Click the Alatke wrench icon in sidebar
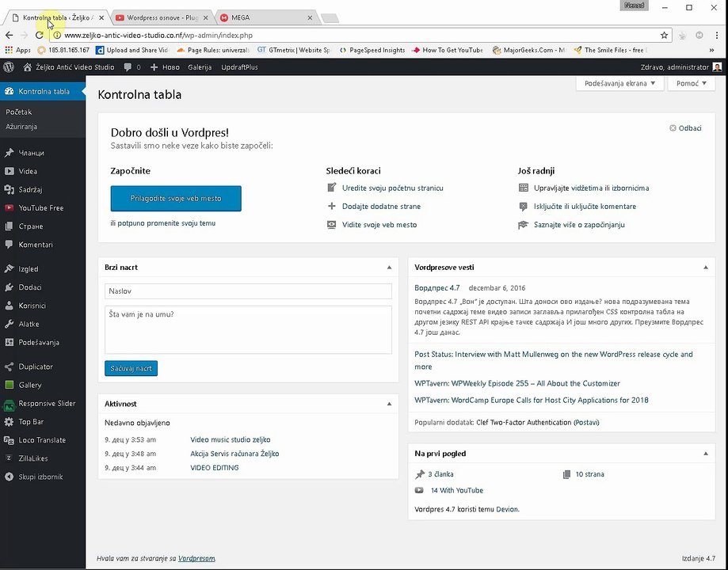This screenshot has height=570, width=728. click(x=9, y=324)
